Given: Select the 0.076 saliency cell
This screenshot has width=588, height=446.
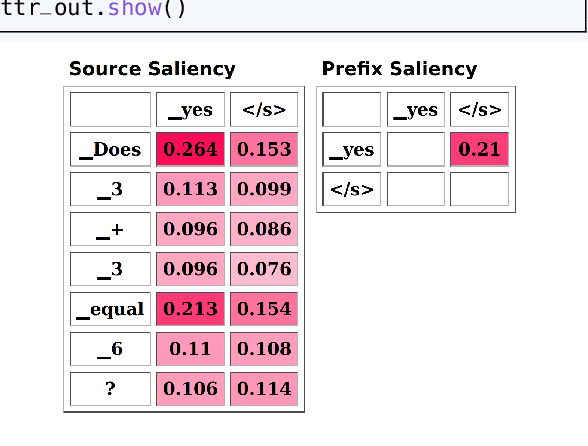Looking at the screenshot, I should [264, 269].
